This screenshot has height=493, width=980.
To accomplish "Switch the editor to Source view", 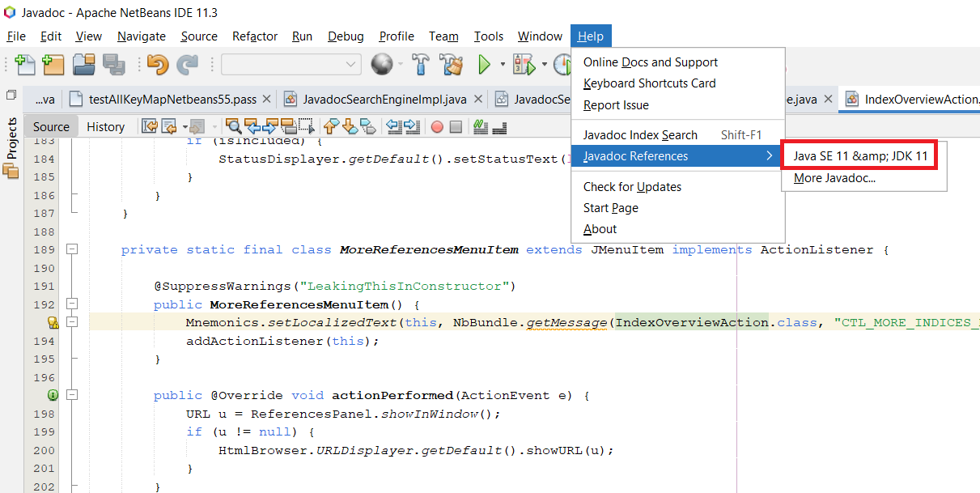I will point(51,126).
